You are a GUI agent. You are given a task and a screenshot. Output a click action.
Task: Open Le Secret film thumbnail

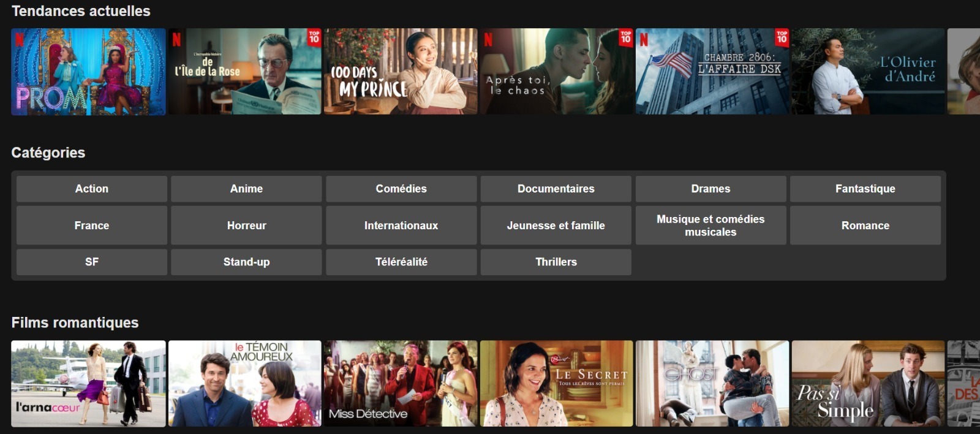pos(556,384)
